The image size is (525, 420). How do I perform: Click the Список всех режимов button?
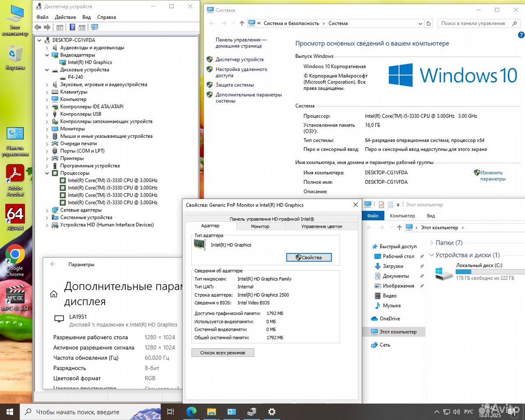click(x=223, y=352)
